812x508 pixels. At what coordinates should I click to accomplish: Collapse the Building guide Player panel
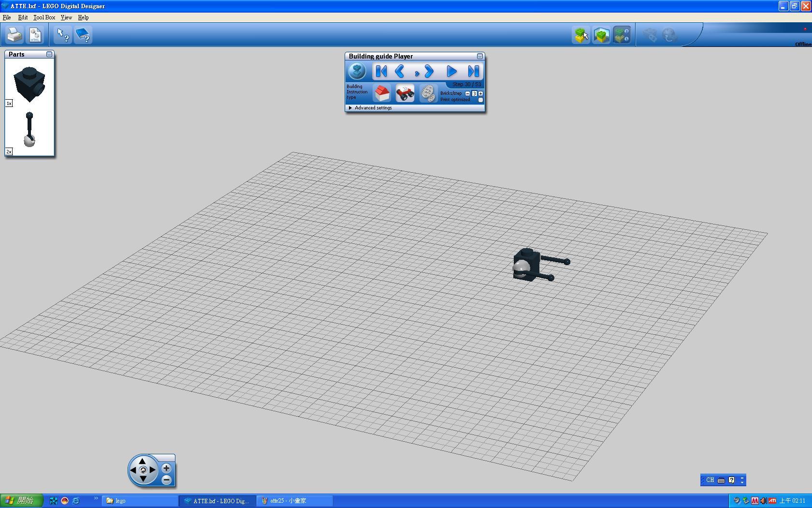479,56
